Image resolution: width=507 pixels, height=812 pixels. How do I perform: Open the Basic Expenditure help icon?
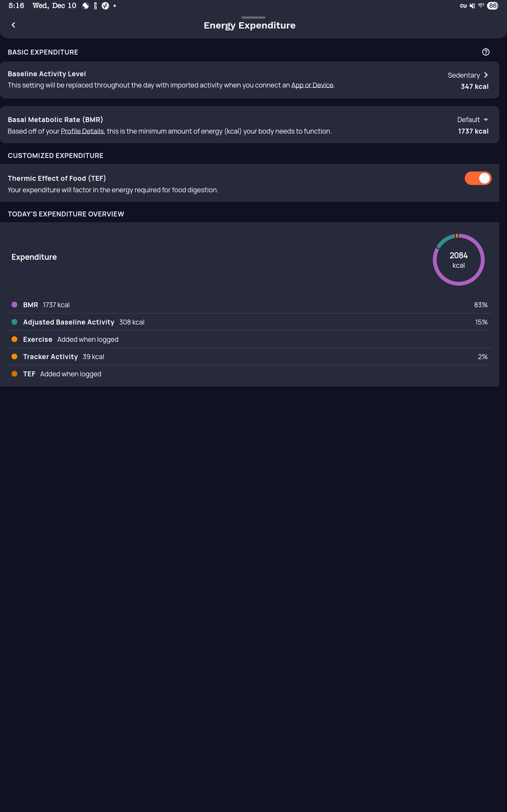tap(486, 52)
